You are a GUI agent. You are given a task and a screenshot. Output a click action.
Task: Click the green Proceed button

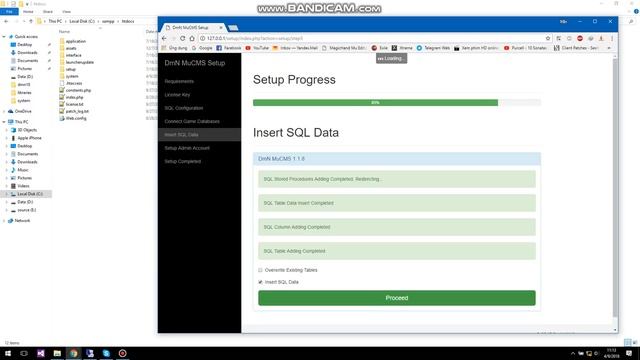coord(397,298)
